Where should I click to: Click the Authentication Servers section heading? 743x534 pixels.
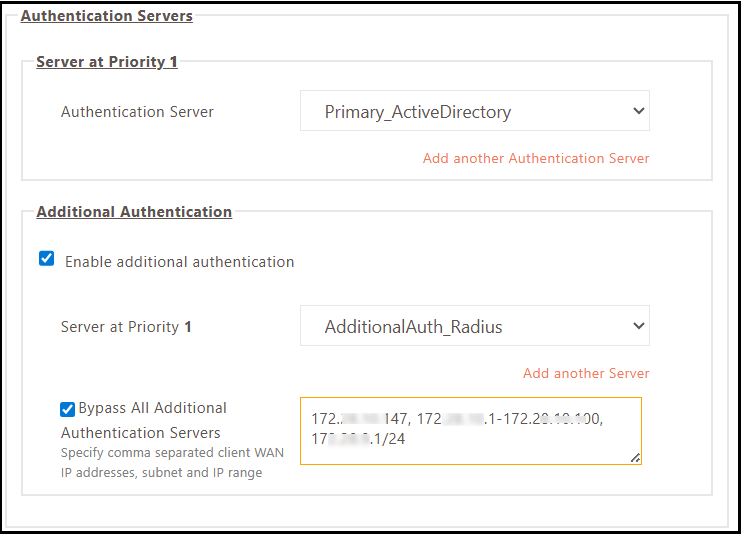coord(106,16)
